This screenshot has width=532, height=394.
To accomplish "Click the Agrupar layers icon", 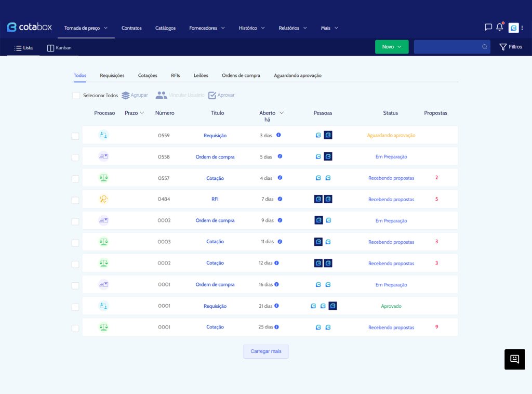I will [126, 95].
